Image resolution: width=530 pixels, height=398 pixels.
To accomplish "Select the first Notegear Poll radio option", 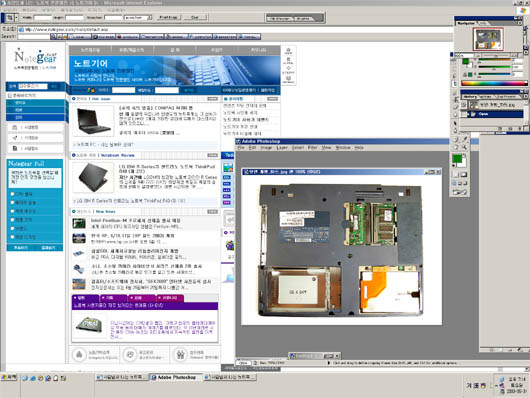I will 12,194.
